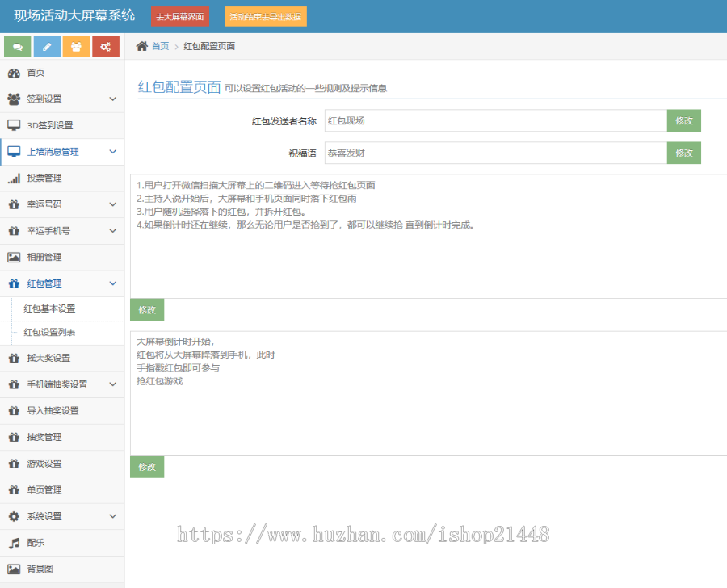Click the blue pencil shortcut icon
Viewport: 727px width, 588px height.
(x=47, y=46)
